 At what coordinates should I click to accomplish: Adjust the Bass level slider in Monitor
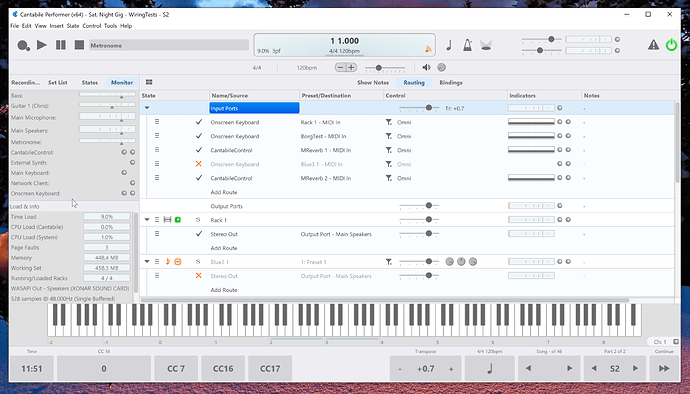107,95
